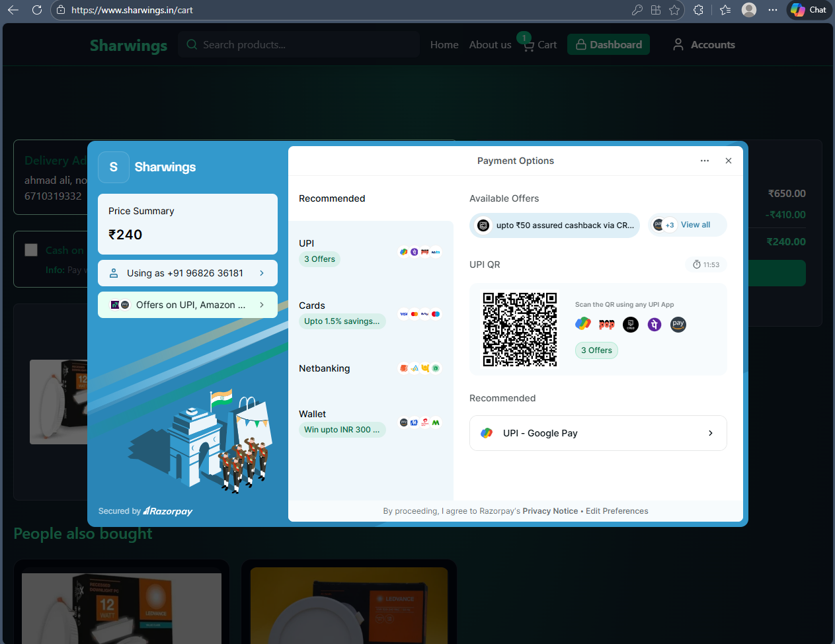
Task: Click the Amazon Pay app icon
Action: 678,325
